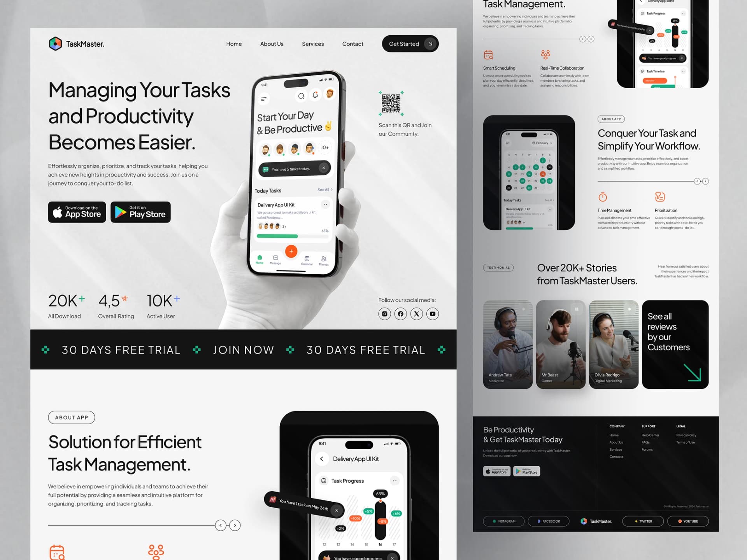This screenshot has height=560, width=747.
Task: Select the Services menu item
Action: (x=312, y=44)
